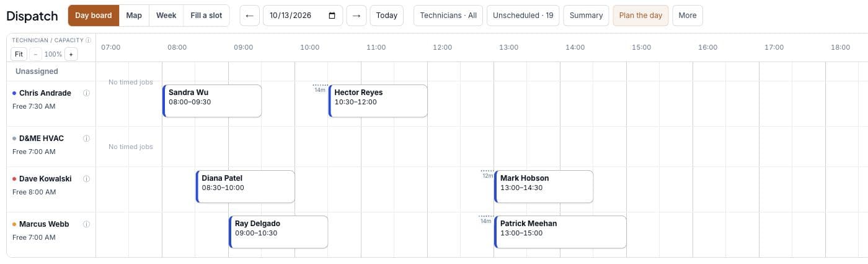The image size is (868, 264).
Task: Open the More menu
Action: [688, 16]
